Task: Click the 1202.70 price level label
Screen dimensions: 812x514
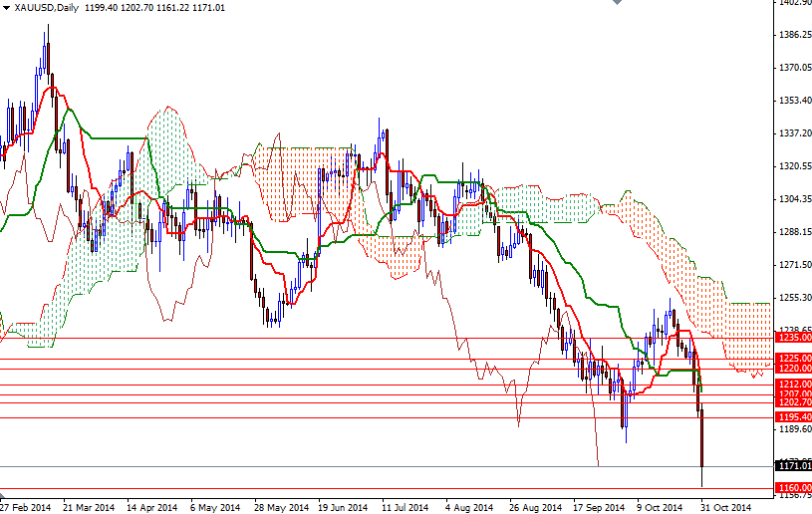Action: click(793, 402)
